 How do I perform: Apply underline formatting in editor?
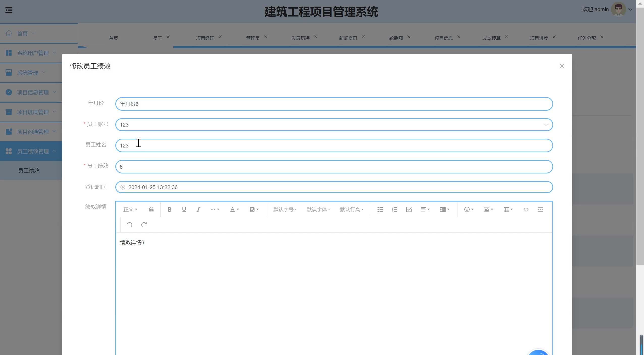184,209
